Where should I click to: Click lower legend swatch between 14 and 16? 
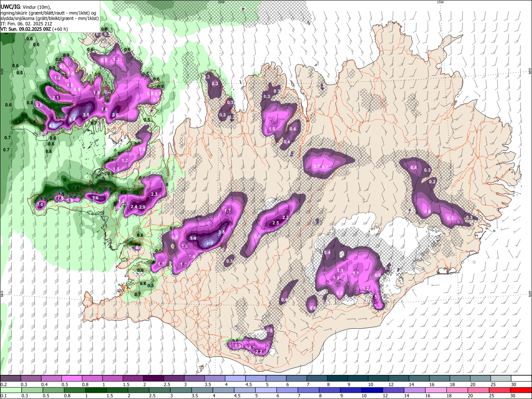point(414,390)
